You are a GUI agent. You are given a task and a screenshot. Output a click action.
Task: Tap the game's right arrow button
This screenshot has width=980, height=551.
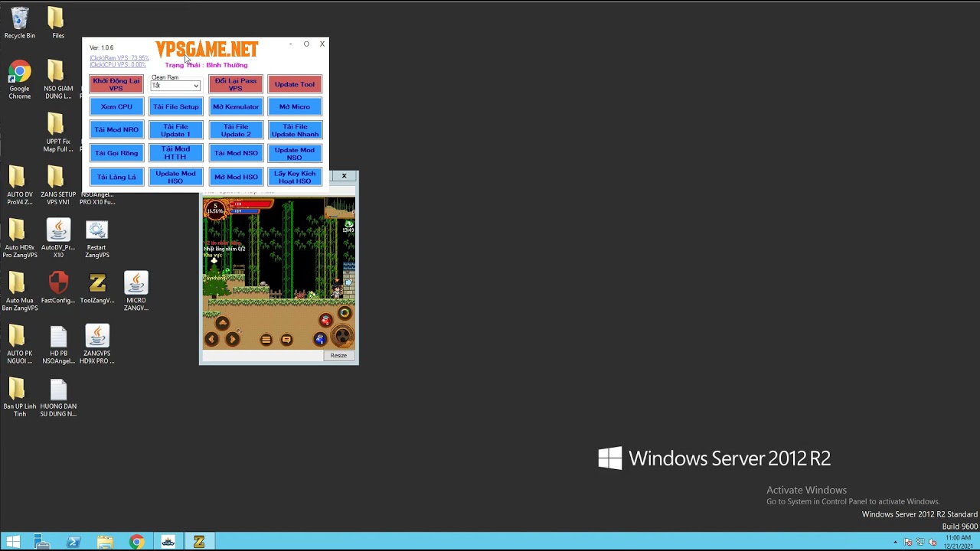point(233,339)
